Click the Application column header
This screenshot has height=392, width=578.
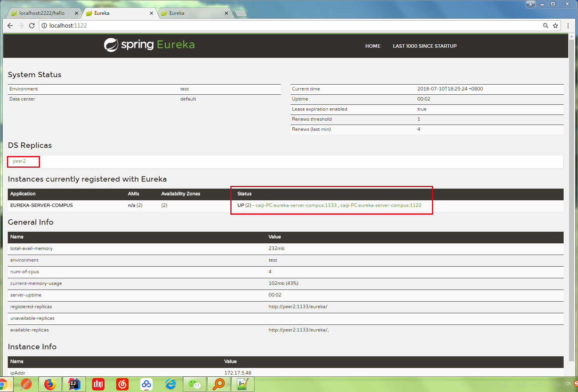tap(23, 194)
